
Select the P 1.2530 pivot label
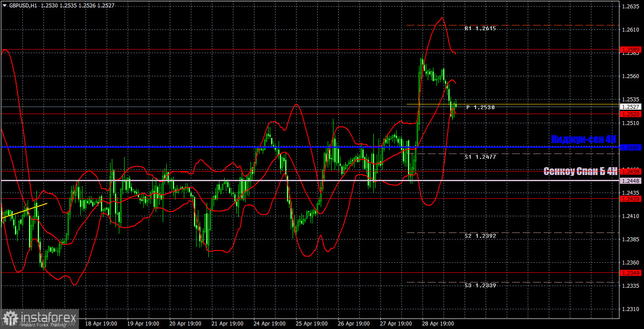480,107
